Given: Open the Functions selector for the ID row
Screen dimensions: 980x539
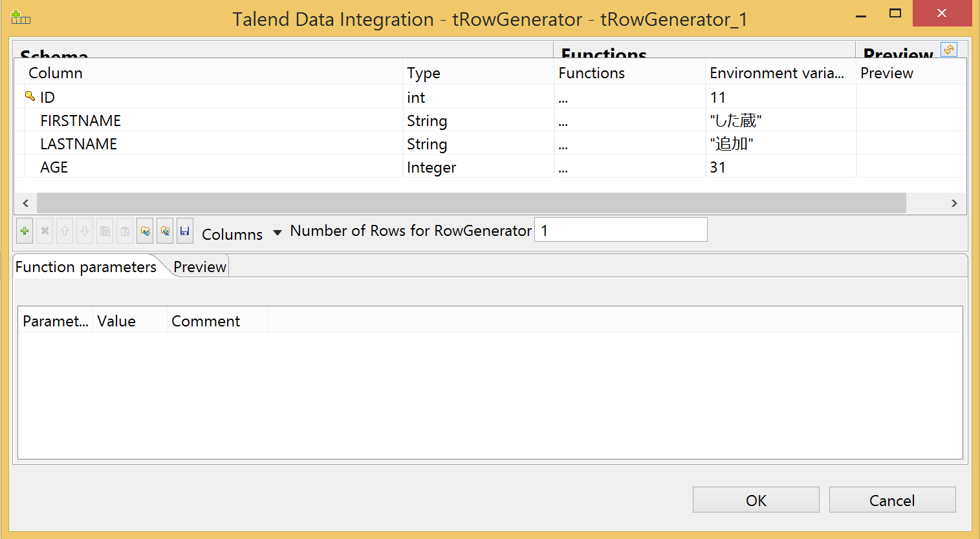Looking at the screenshot, I should point(562,97).
